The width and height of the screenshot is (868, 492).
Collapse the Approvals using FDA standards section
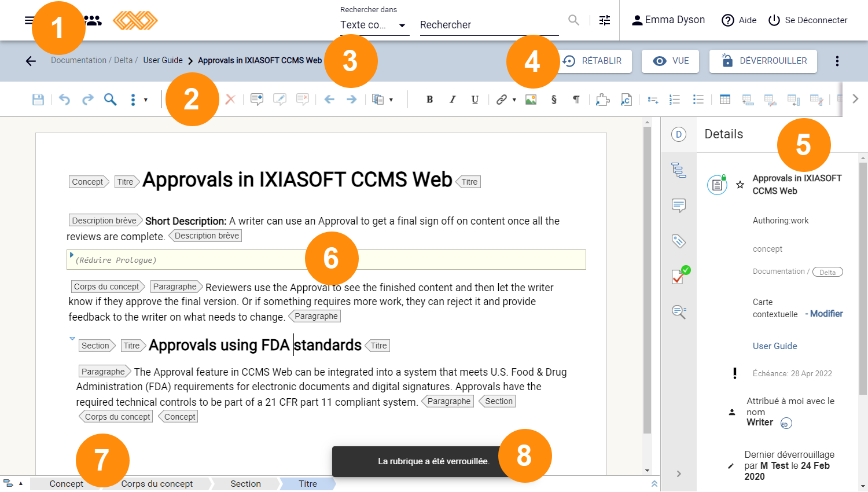pos(72,339)
